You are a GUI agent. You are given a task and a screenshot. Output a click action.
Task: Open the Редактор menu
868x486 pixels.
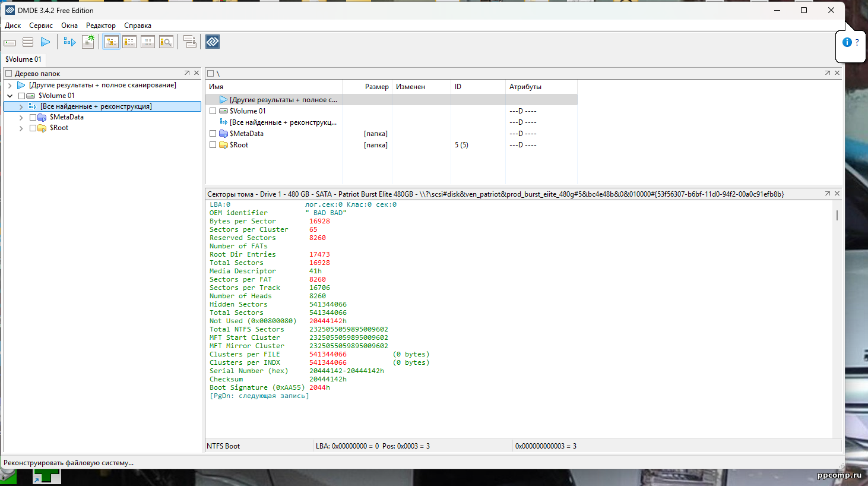pyautogui.click(x=101, y=26)
